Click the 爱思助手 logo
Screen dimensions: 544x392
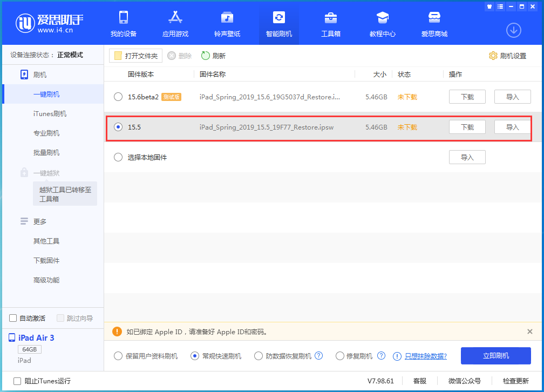pos(49,24)
